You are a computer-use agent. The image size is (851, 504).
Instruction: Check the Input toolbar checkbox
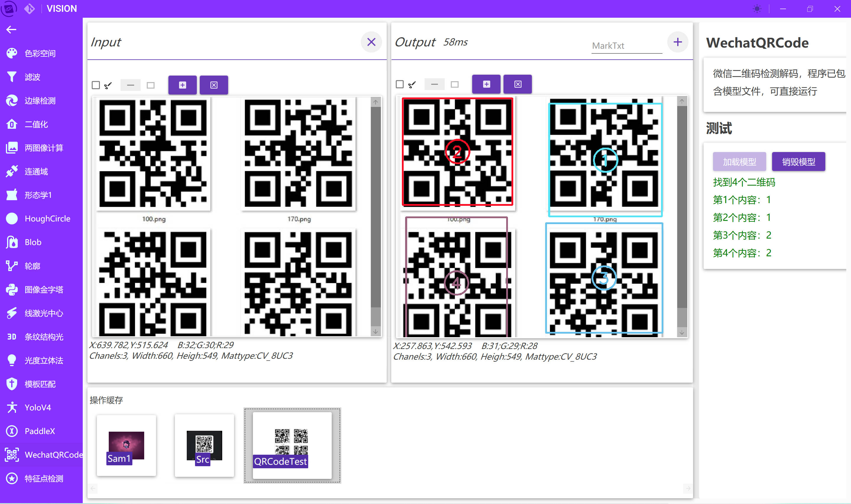coord(96,85)
